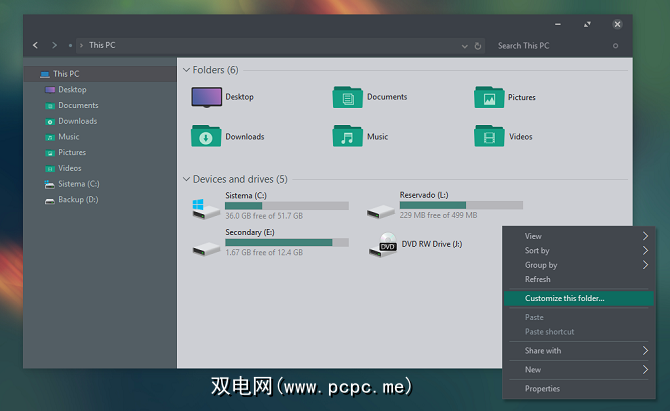This screenshot has height=411, width=670.
Task: Choose Customize this folder in context menu
Action: point(565,298)
